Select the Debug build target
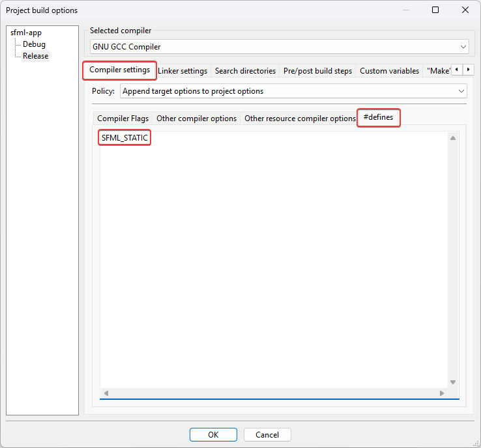Image resolution: width=481 pixels, height=448 pixels. click(34, 44)
